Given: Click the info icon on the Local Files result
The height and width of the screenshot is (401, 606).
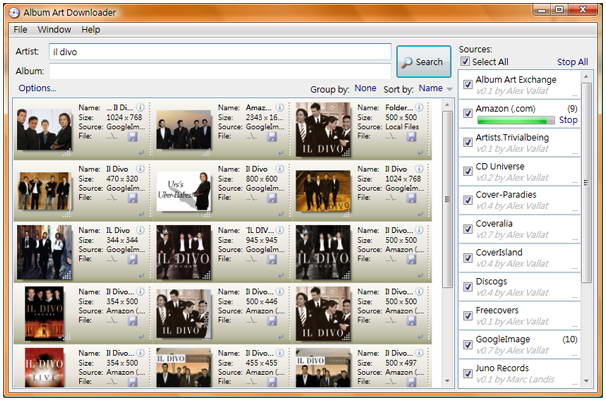Looking at the screenshot, I should [419, 107].
